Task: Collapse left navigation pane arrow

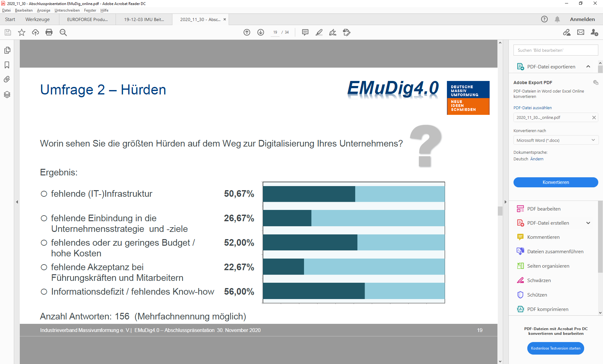Action: click(x=17, y=202)
